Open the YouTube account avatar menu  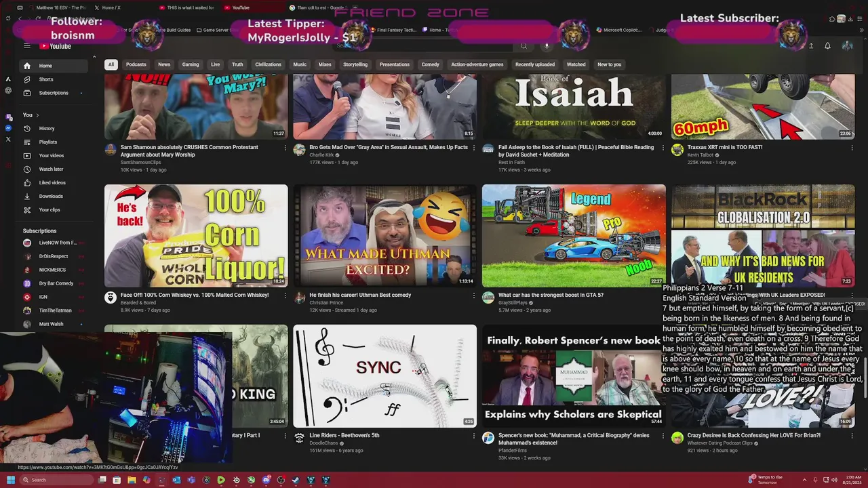(847, 46)
